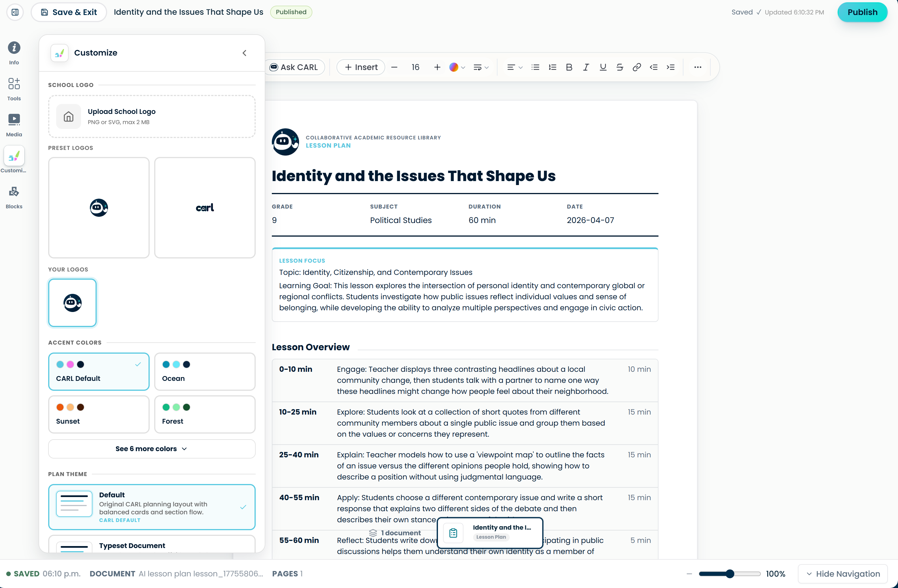Edit the font size value 16
Viewport: 898px width, 588px height.
point(416,67)
